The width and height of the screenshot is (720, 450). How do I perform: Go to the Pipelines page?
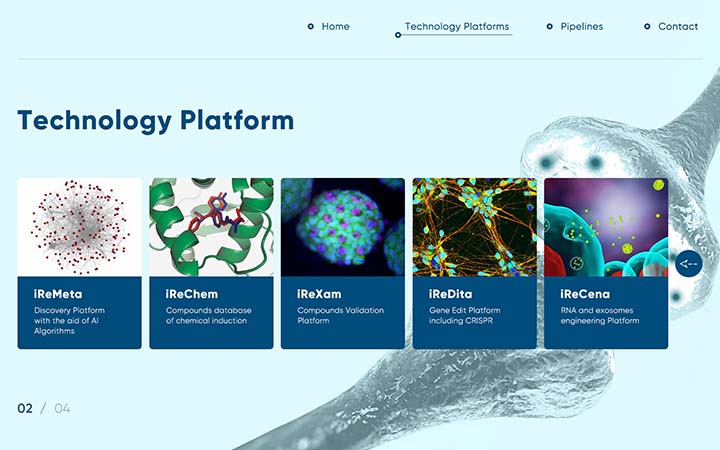(x=581, y=27)
